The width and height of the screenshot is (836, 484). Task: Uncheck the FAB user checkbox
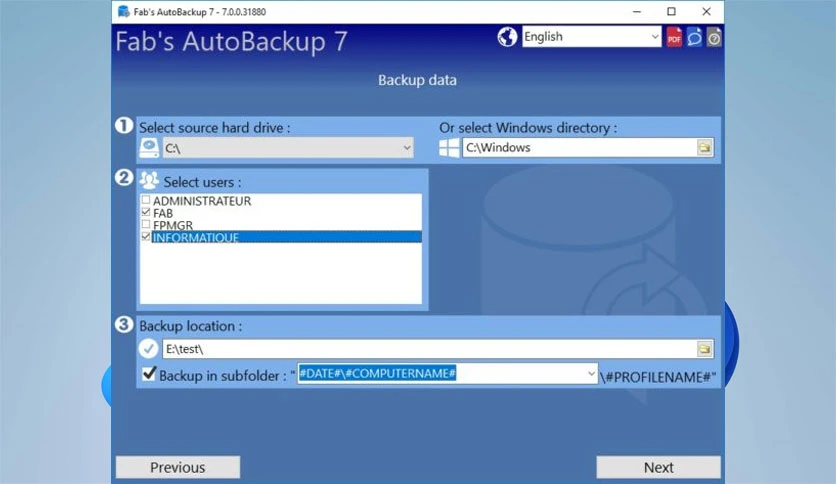[x=146, y=212]
